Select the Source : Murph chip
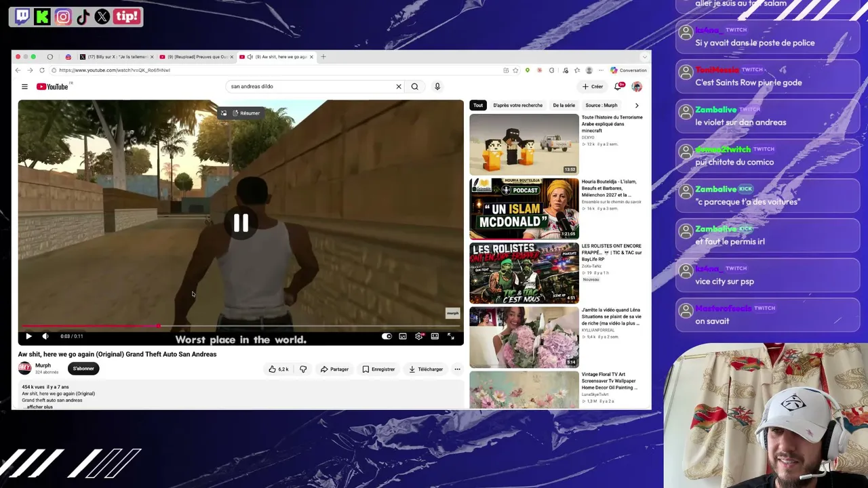 click(601, 106)
